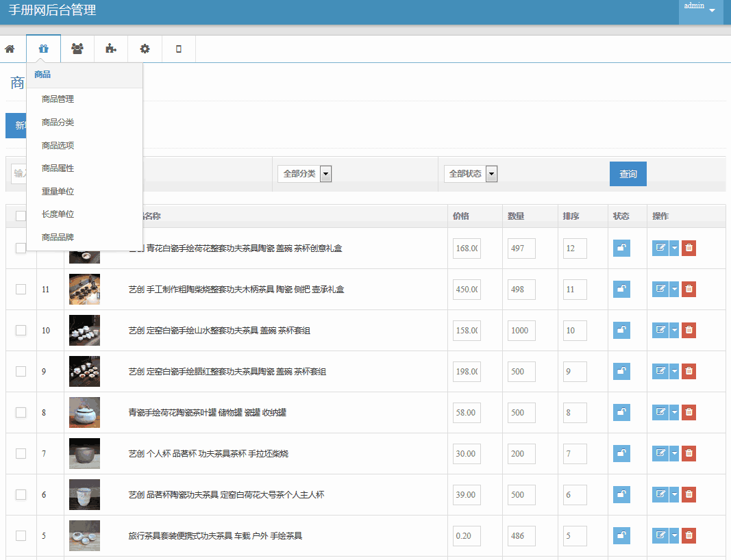Select 商品分类 from the dropdown menu
The width and height of the screenshot is (731, 560).
click(58, 123)
